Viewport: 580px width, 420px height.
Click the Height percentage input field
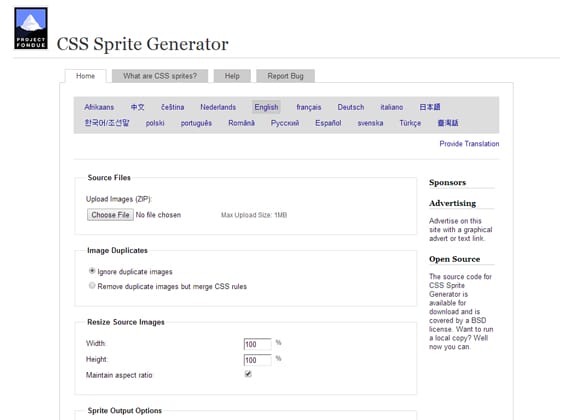(257, 360)
